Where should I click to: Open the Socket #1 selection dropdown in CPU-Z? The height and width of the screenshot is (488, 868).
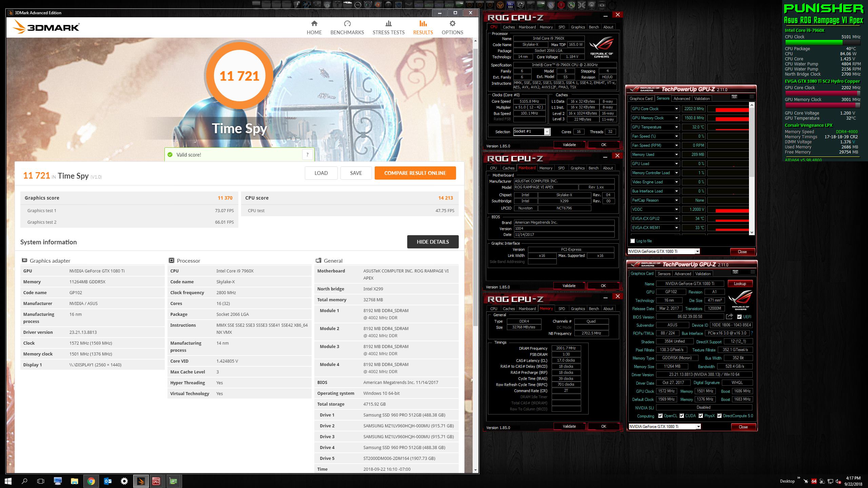point(547,131)
